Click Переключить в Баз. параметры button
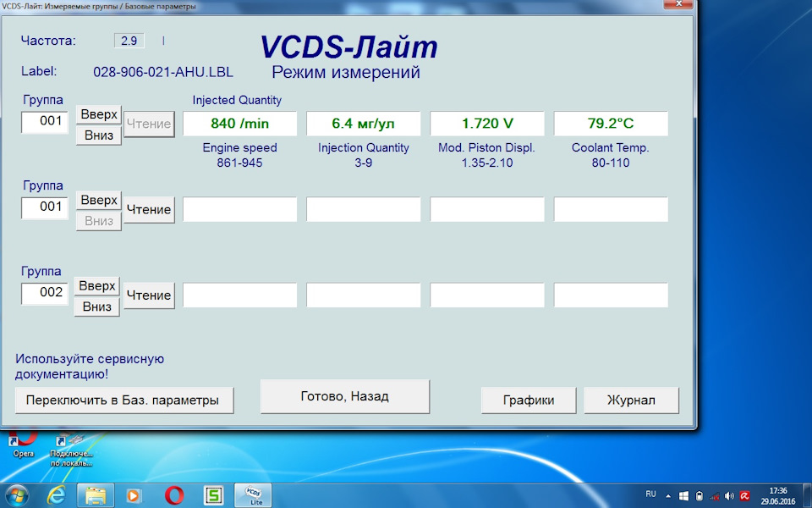Image resolution: width=812 pixels, height=508 pixels. [124, 400]
